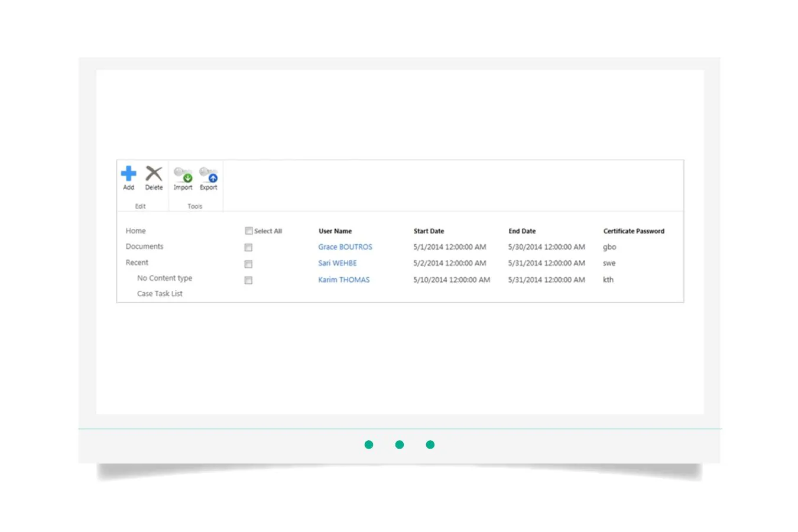Click the User Name column header
The height and width of the screenshot is (532, 798).
(x=335, y=231)
